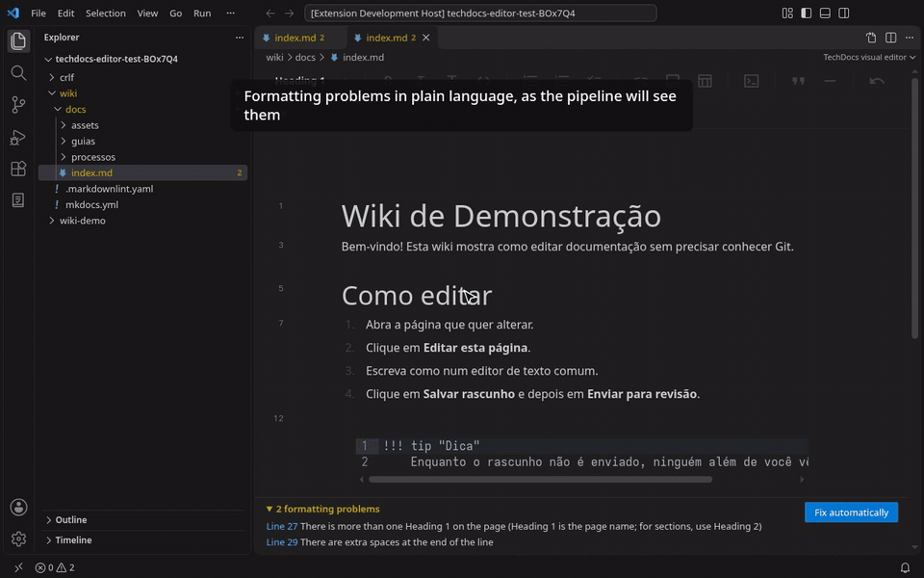Open the Run menu
The height and width of the screenshot is (578, 924).
point(202,13)
